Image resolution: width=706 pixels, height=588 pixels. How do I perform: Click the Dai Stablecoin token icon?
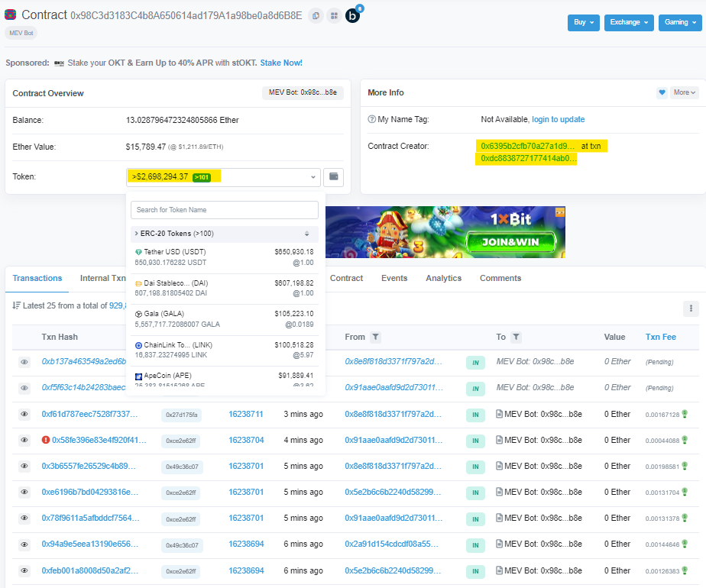tap(139, 283)
